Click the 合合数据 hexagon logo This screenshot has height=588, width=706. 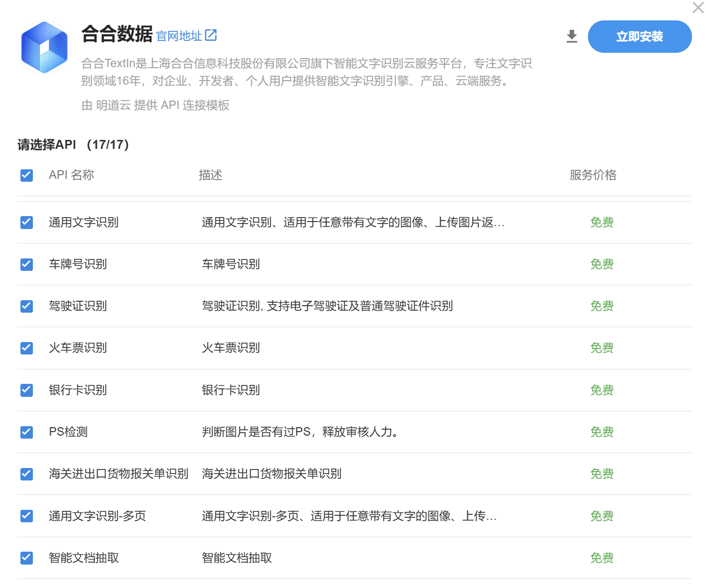44,47
